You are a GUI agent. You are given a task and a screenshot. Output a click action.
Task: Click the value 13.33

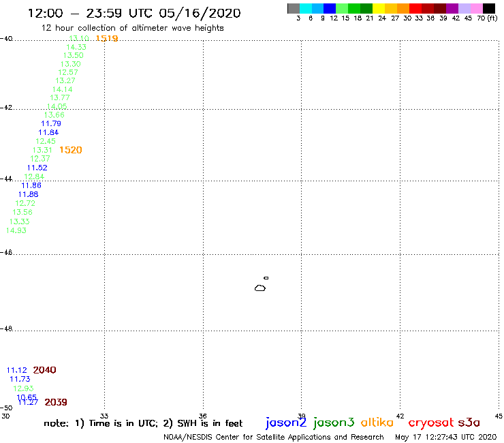[19, 221]
